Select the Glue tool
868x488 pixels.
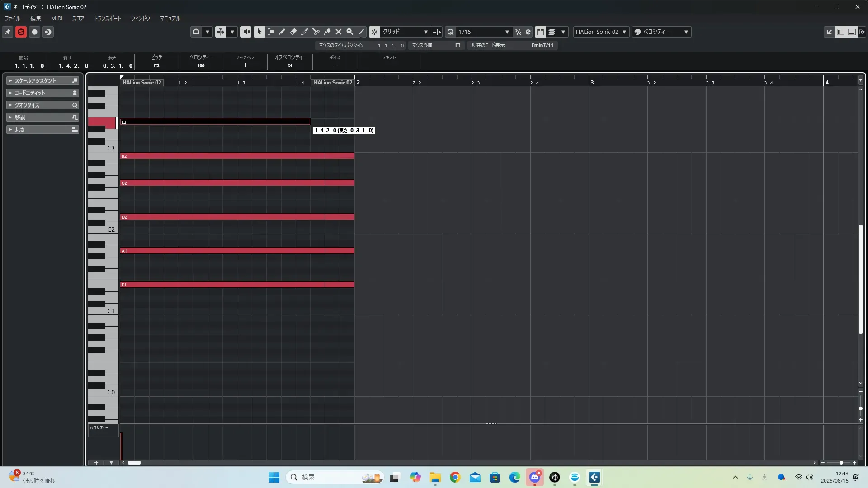[x=327, y=32]
